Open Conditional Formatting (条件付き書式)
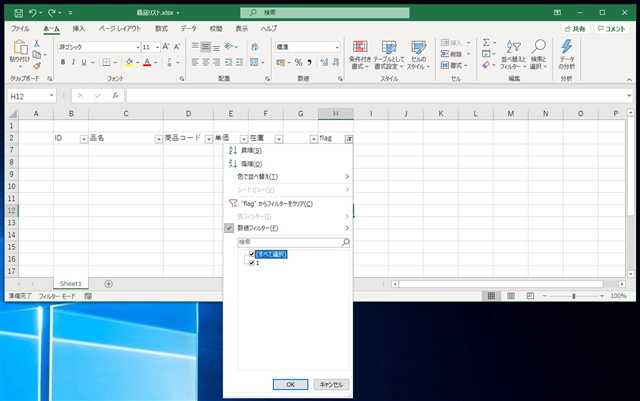 (x=360, y=55)
